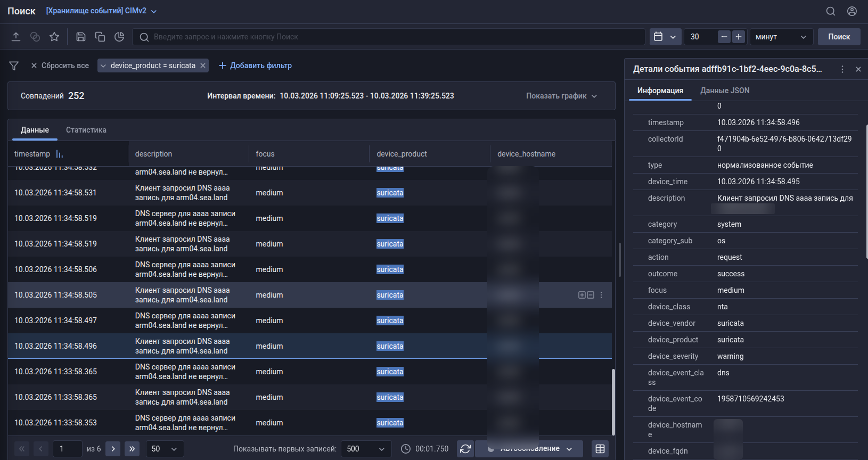The height and width of the screenshot is (460, 868).
Task: Click the funnel filter icon
Action: 14,65
